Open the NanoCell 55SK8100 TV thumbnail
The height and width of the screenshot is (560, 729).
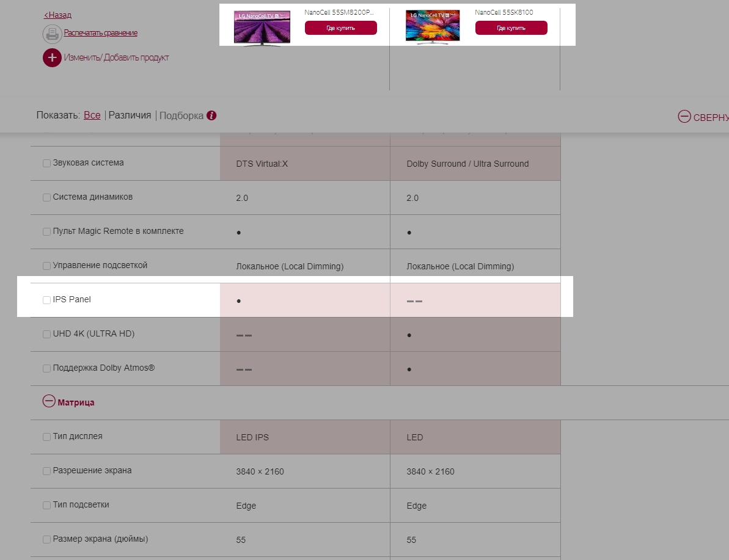(x=433, y=27)
